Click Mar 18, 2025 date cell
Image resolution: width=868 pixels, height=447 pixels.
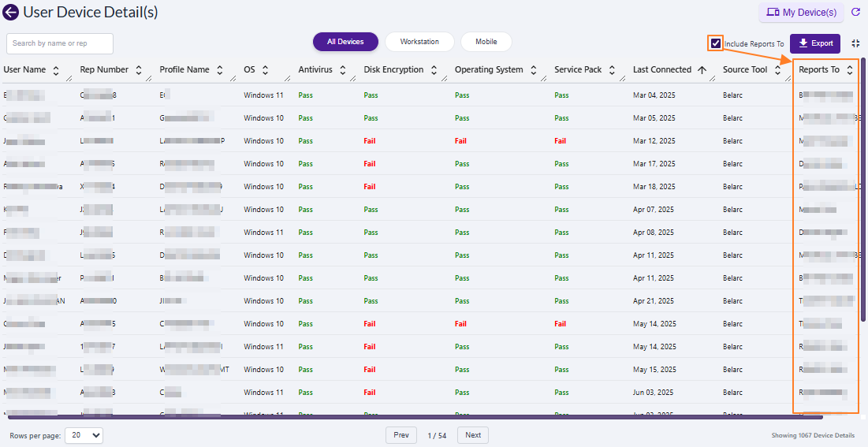(x=654, y=187)
